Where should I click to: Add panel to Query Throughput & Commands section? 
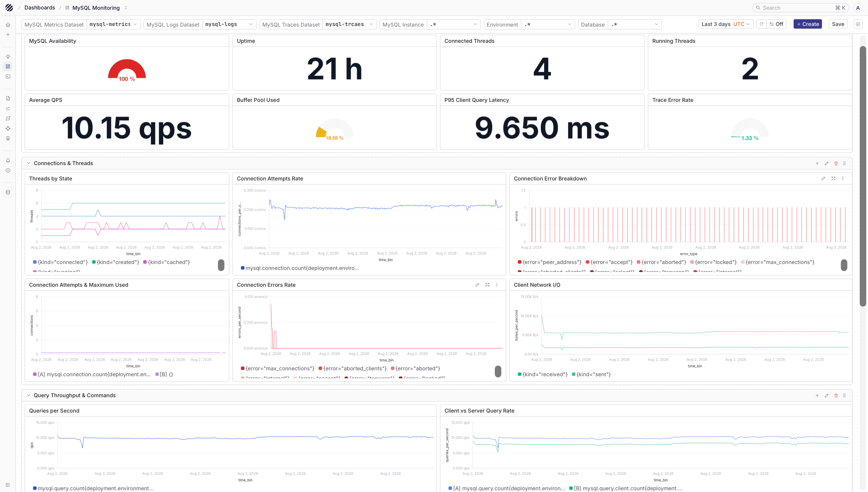pyautogui.click(x=817, y=395)
